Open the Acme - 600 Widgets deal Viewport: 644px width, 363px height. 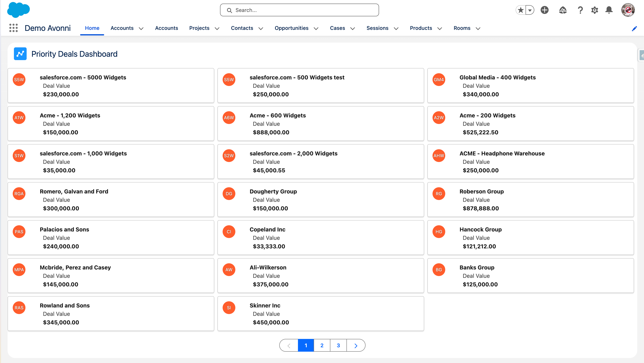pos(277,115)
